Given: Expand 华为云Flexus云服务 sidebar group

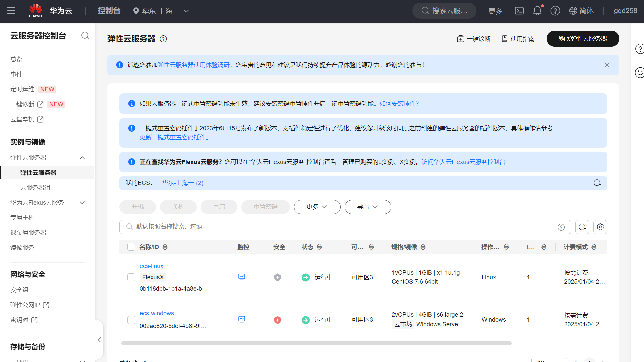Looking at the screenshot, I should [x=82, y=203].
